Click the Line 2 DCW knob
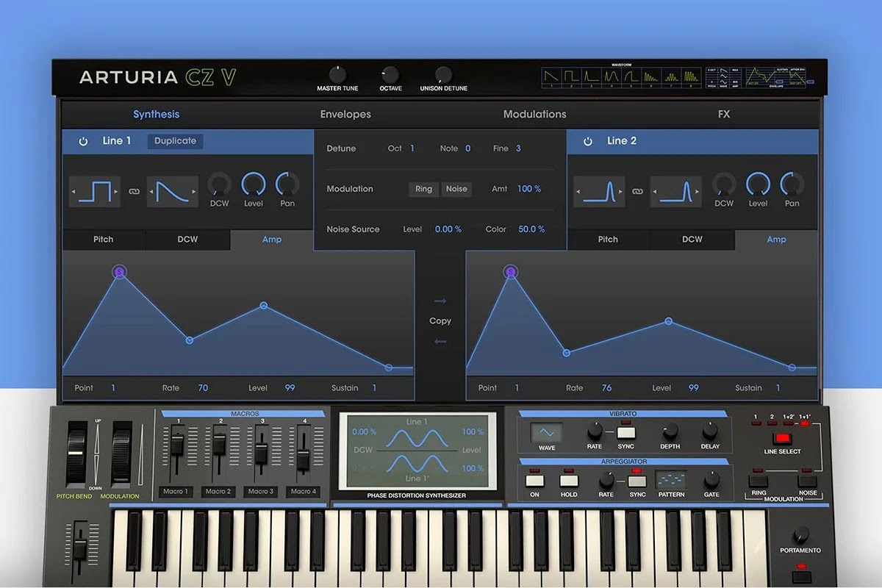Viewport: 882px width, 588px height. (x=724, y=184)
